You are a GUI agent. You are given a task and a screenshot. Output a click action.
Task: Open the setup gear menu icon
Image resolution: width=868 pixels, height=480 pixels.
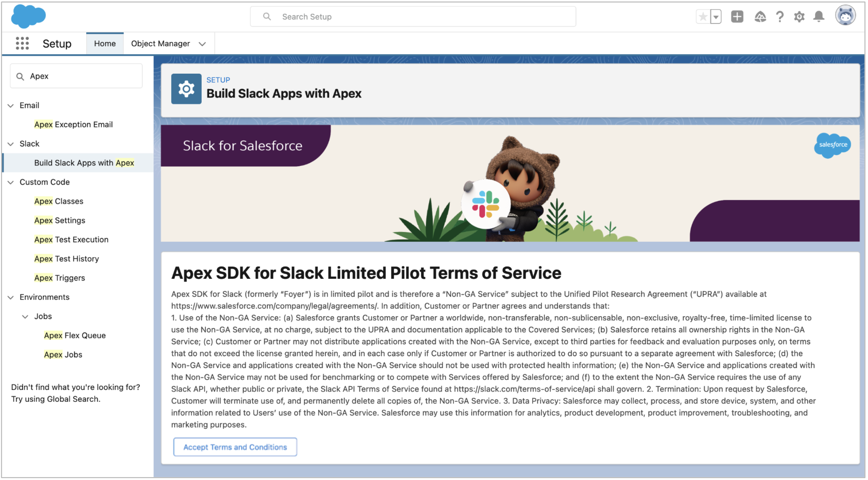click(799, 17)
